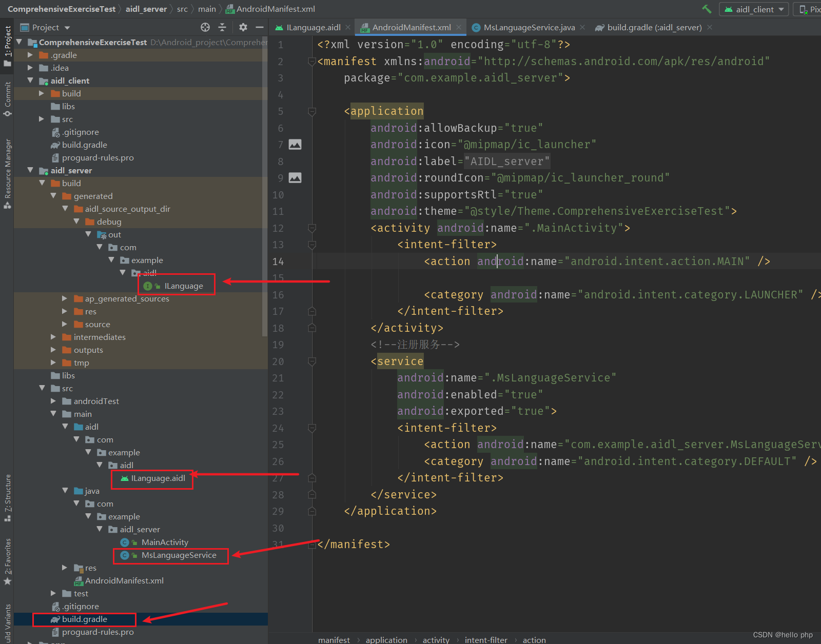Open the Favorites tool window

tap(7, 561)
